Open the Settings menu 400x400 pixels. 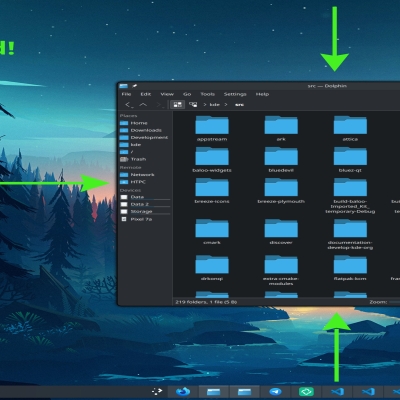pyautogui.click(x=235, y=94)
